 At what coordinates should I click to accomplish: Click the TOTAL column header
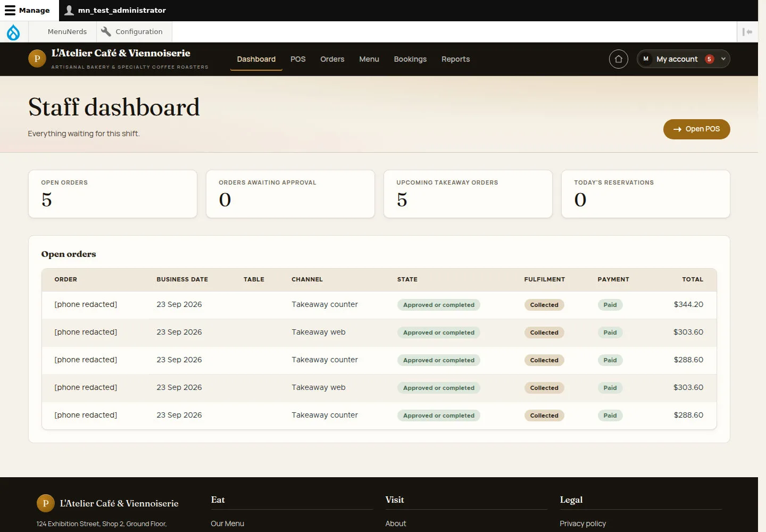[x=693, y=279]
